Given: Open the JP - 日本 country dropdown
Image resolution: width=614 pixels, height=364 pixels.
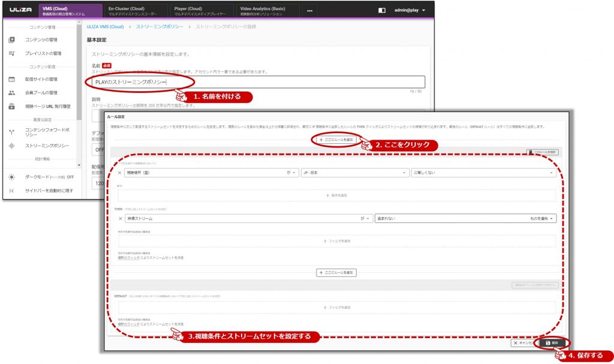Looking at the screenshot, I should point(354,173).
